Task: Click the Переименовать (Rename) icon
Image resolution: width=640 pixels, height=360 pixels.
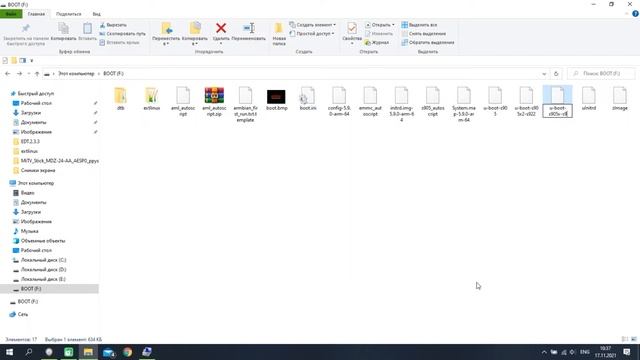Action: click(x=249, y=28)
